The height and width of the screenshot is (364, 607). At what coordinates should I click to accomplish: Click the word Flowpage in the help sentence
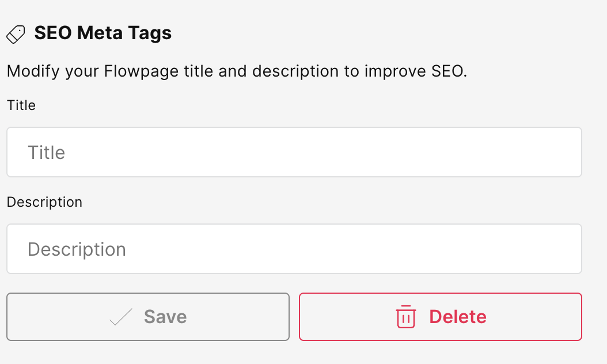pos(141,71)
